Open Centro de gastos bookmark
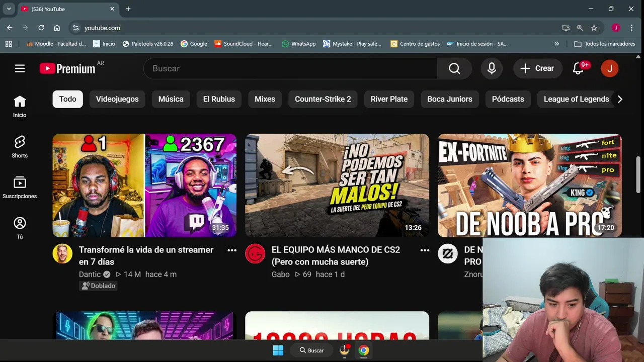The height and width of the screenshot is (362, 644). click(x=415, y=44)
